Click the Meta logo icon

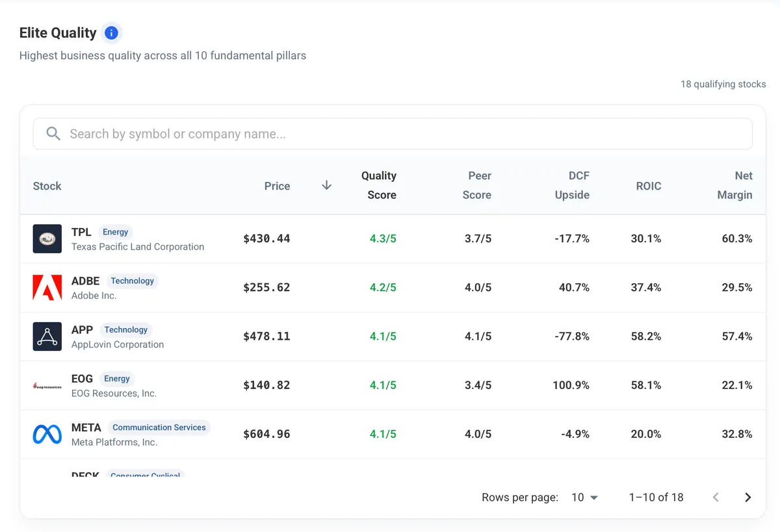coord(47,434)
